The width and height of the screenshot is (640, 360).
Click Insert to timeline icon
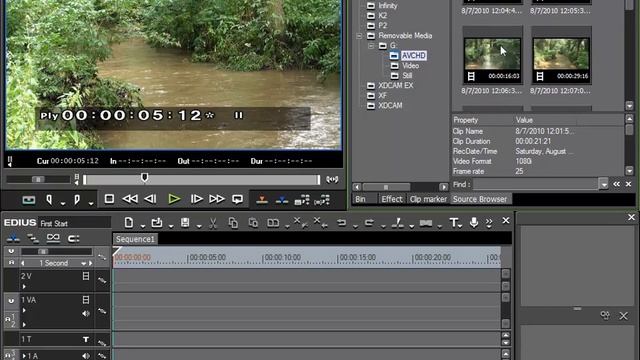pos(262,200)
